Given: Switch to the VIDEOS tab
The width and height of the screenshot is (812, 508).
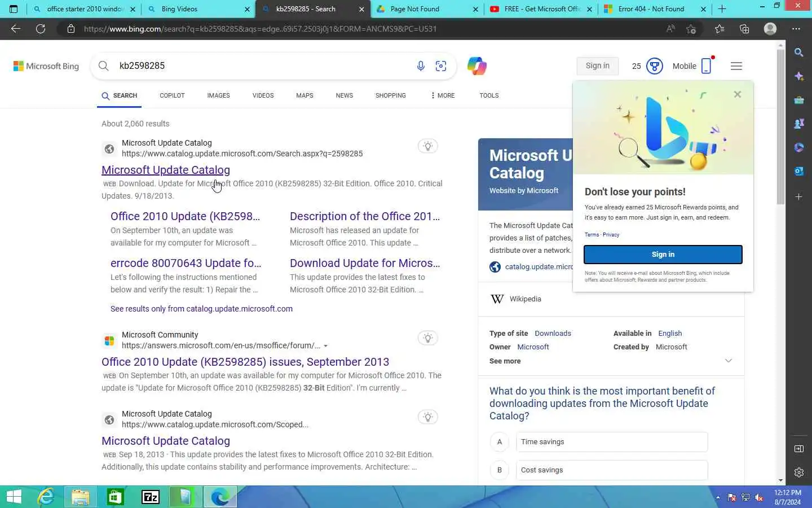Looking at the screenshot, I should [263, 95].
